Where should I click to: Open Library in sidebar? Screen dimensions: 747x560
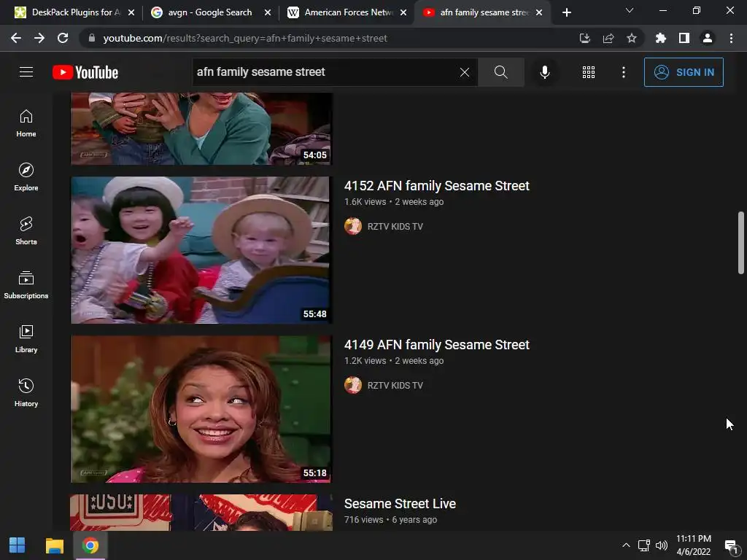click(26, 338)
